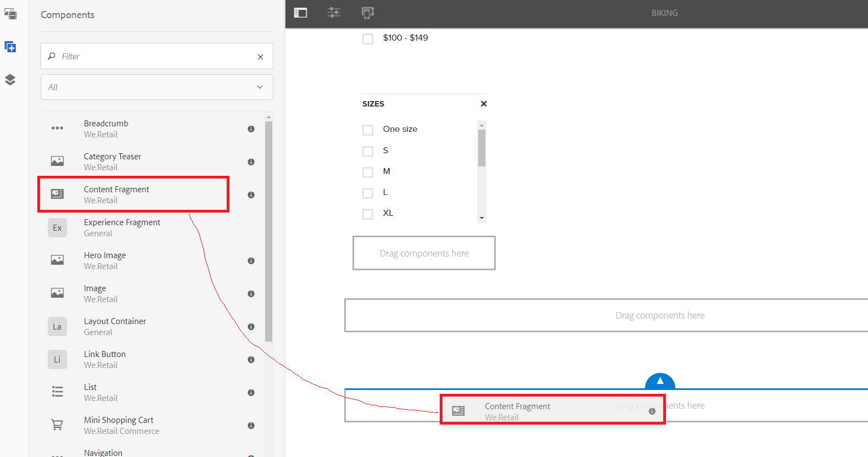Image resolution: width=868 pixels, height=457 pixels.
Task: Select the middle wide Drag components here dropzone
Action: coord(606,315)
